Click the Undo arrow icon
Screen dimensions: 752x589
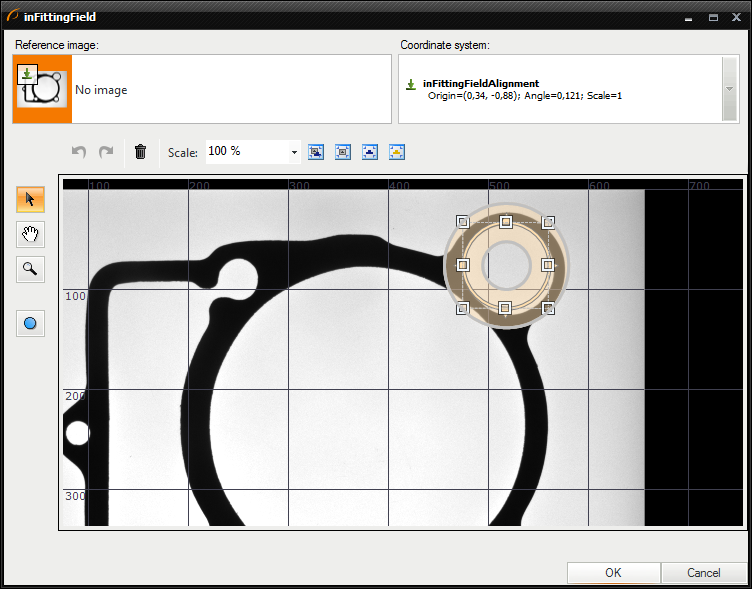point(79,152)
